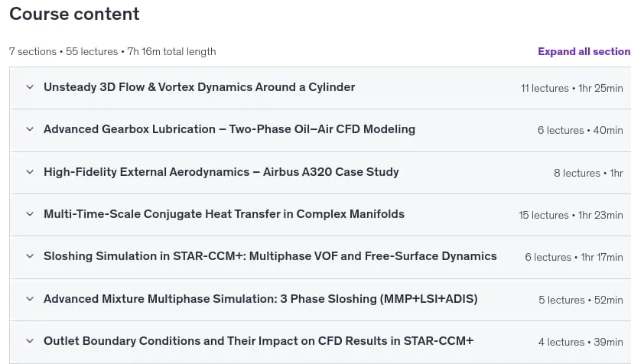
Task: Open Multi-Time-Scale Conjugate Heat Transfer title
Action: 224,214
